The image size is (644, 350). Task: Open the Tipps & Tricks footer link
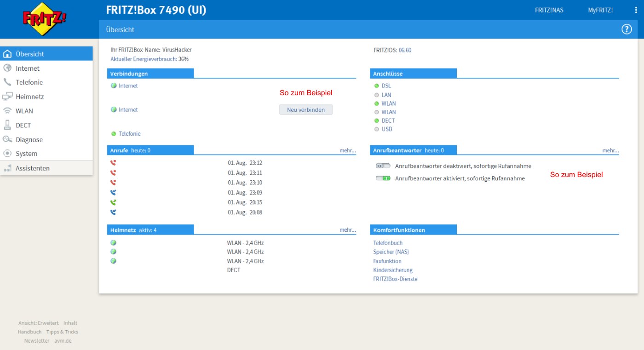(62, 332)
